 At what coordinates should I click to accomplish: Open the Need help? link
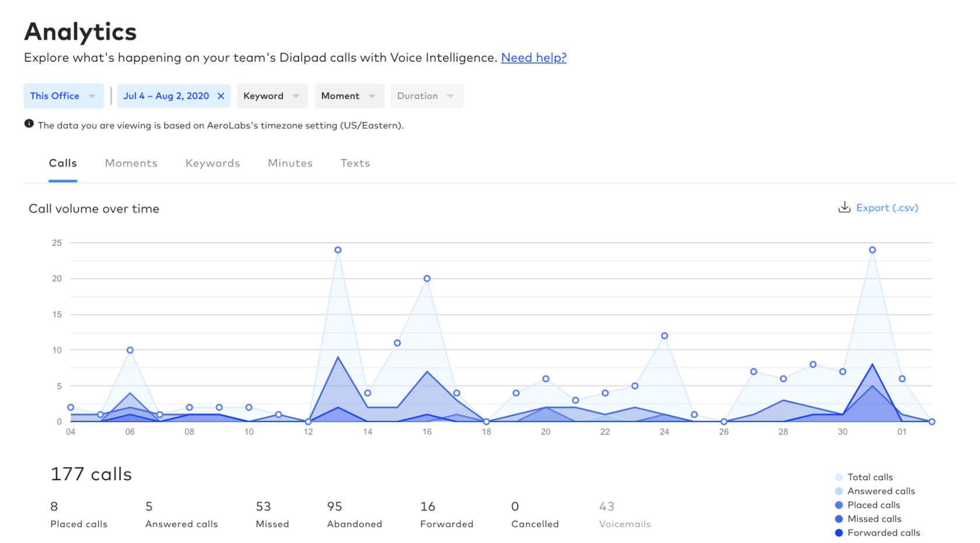pos(534,58)
